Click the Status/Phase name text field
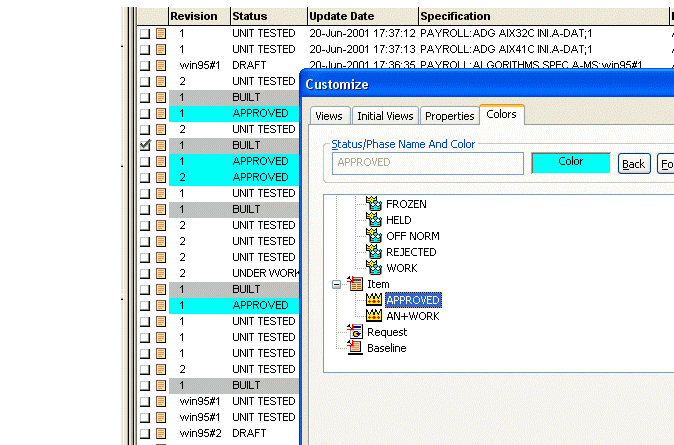Viewport: 674px width, 445px height. click(427, 162)
